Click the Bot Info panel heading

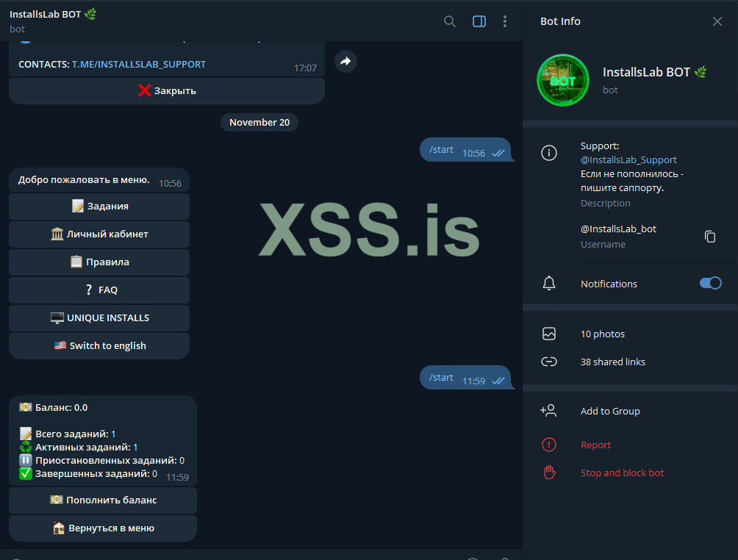(560, 21)
